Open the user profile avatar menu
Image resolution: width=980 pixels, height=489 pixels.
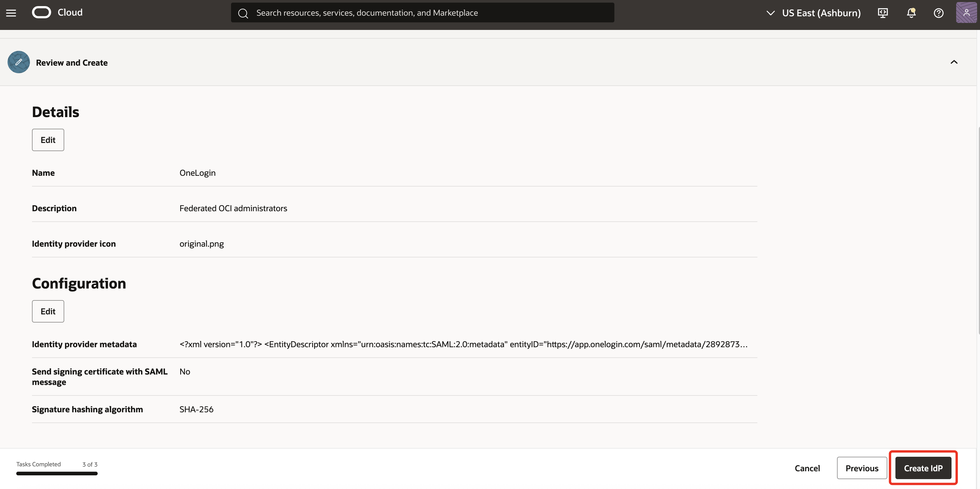pos(967,12)
